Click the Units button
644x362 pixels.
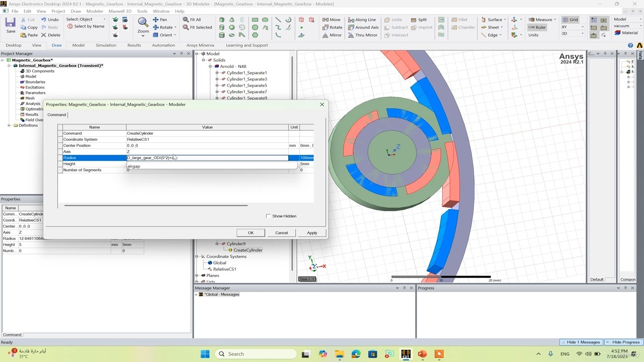533,35
